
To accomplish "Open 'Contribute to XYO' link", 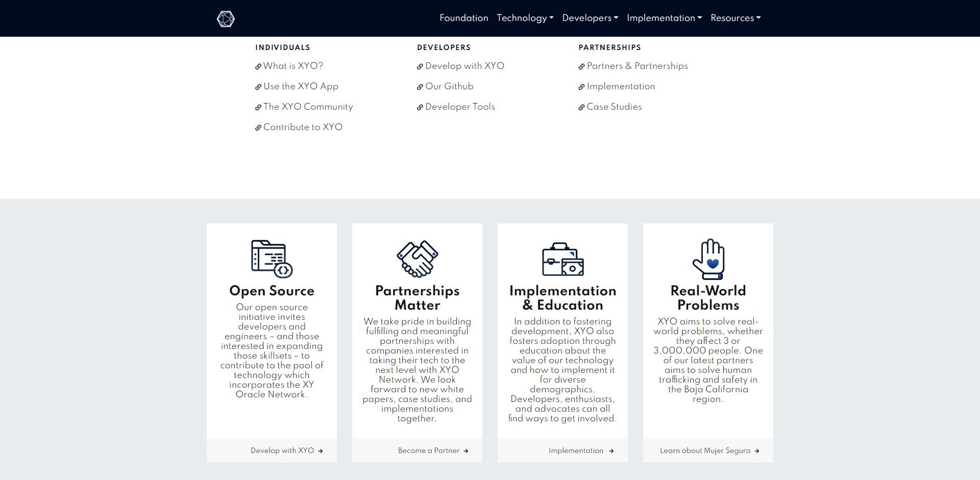I will click(x=299, y=127).
